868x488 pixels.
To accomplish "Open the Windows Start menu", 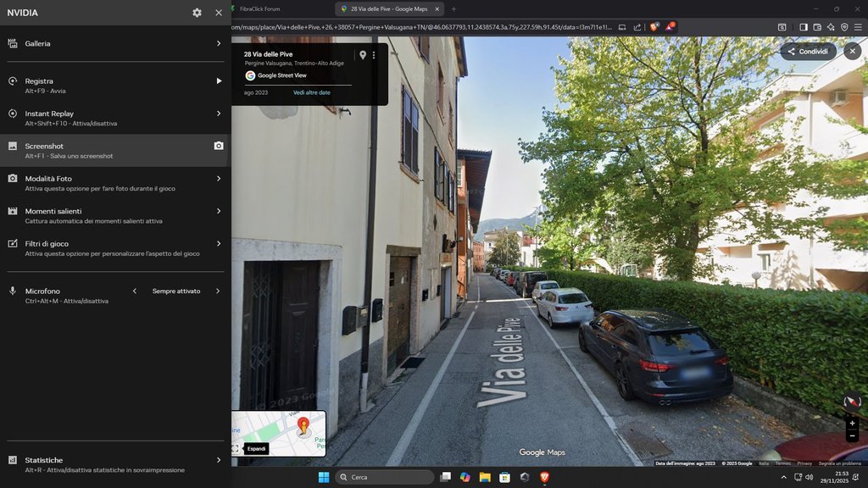I will tap(324, 477).
